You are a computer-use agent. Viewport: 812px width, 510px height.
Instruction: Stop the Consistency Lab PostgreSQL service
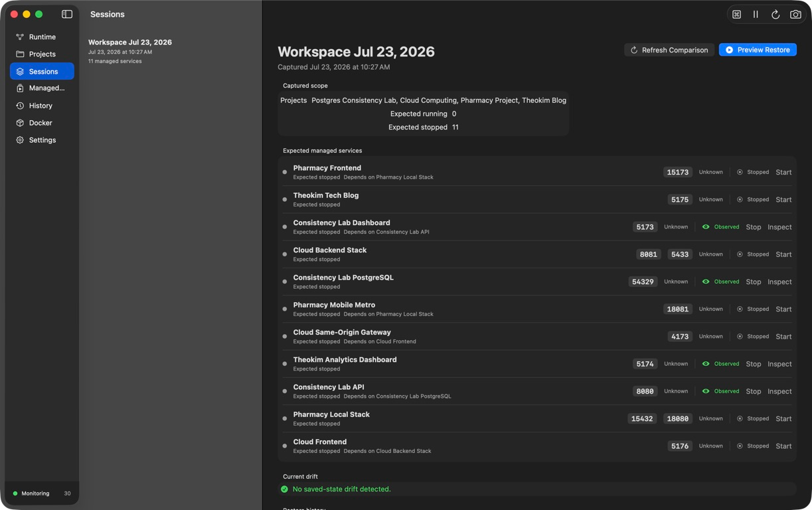[754, 282]
